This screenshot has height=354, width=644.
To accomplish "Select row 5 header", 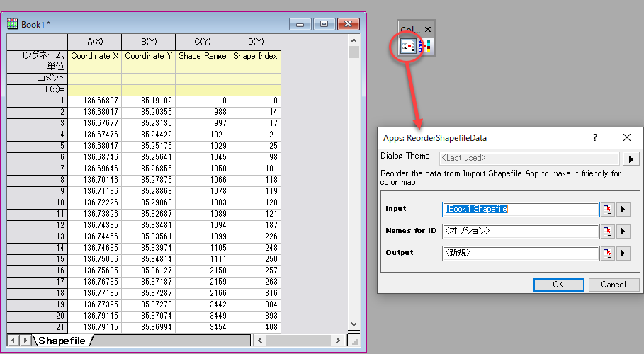I will coord(38,146).
